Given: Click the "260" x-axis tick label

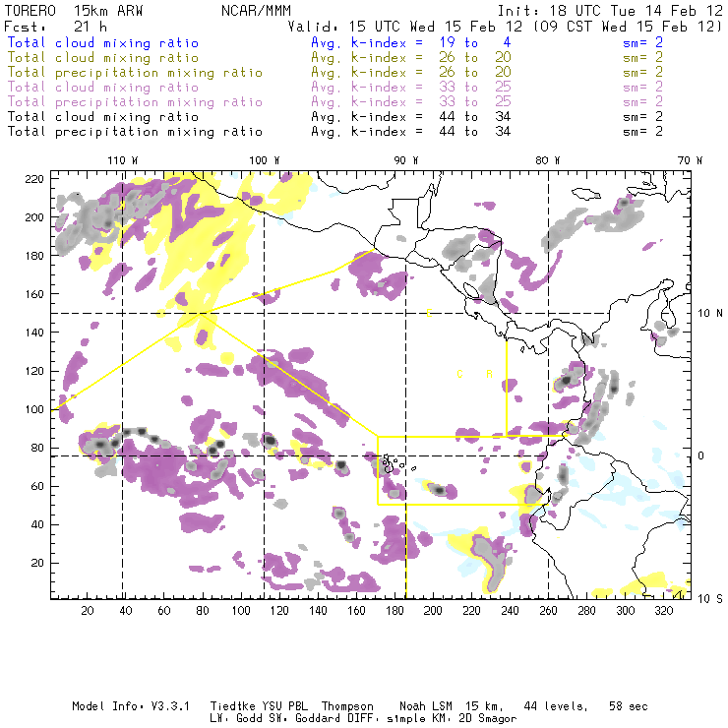Looking at the screenshot, I should click(548, 611).
